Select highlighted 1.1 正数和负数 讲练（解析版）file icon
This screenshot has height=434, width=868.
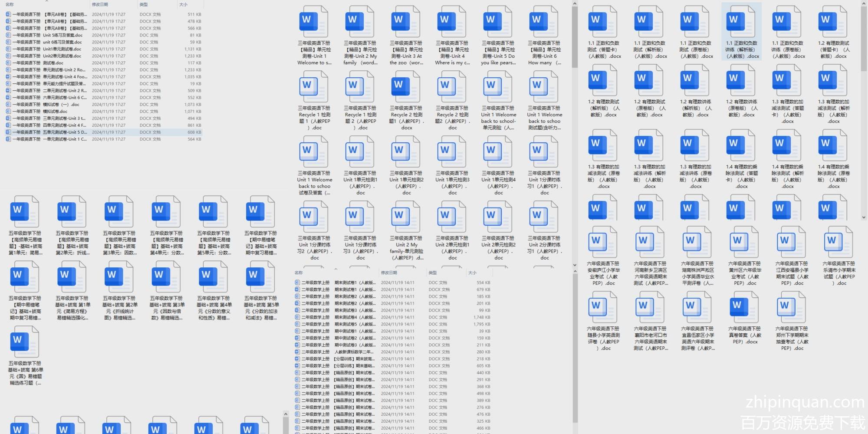[x=741, y=22]
